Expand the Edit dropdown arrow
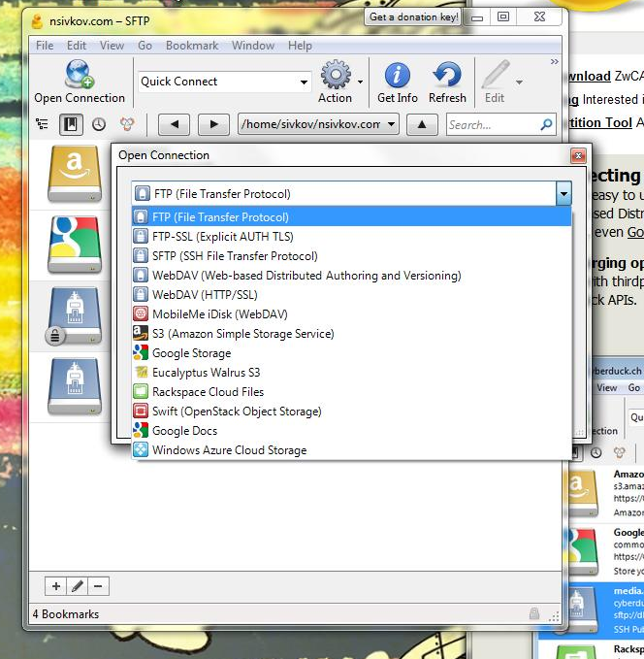Viewport: 644px width, 659px height. [x=519, y=82]
